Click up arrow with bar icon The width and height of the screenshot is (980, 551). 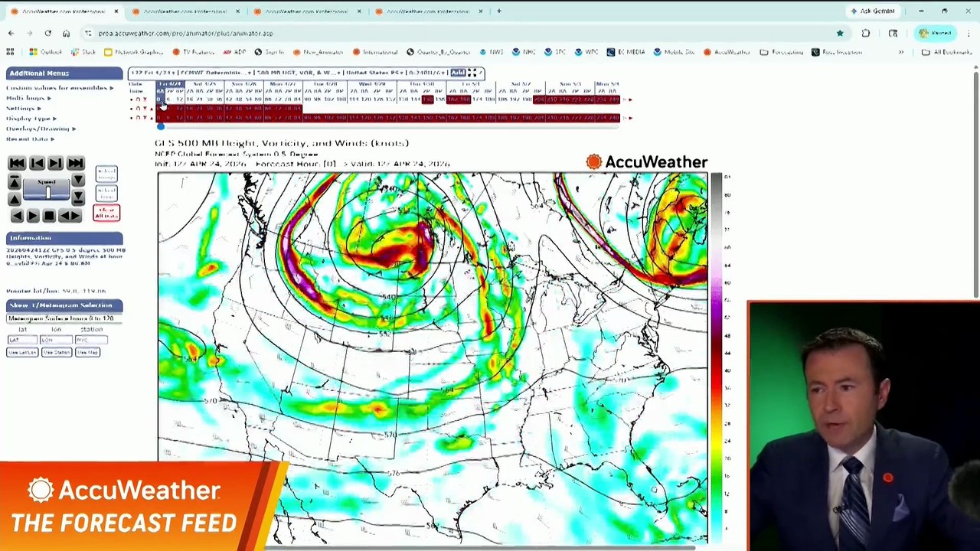pos(14,182)
